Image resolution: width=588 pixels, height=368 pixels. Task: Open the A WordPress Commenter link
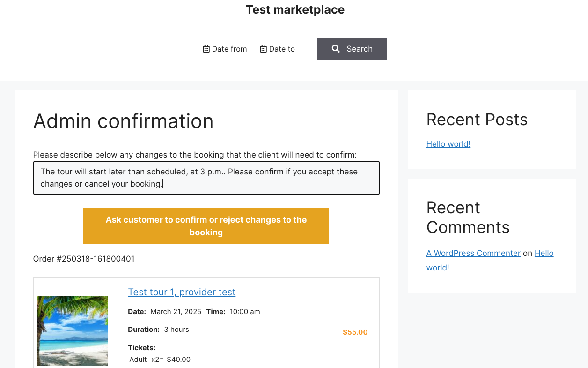click(473, 253)
